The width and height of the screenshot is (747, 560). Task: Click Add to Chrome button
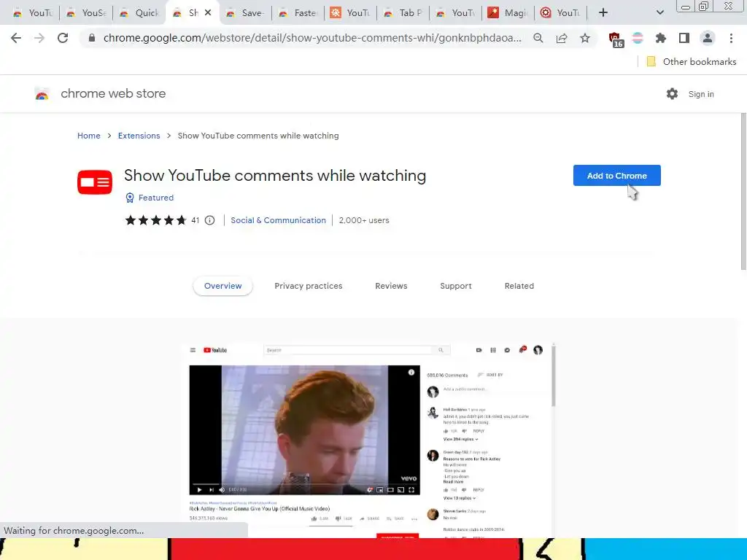point(616,176)
